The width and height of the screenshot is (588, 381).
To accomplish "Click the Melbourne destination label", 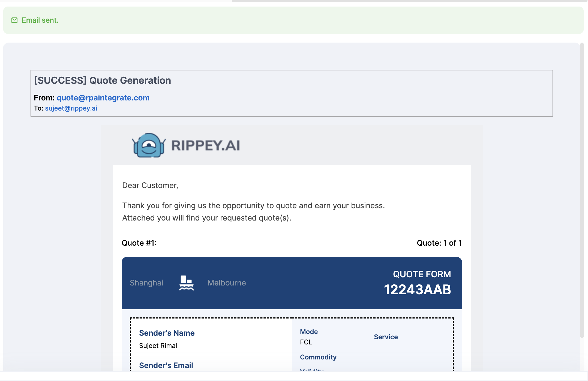I will 226,283.
